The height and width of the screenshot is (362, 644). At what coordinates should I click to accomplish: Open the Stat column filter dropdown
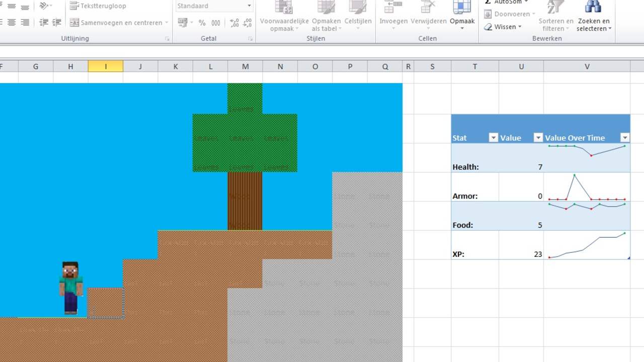(x=494, y=137)
